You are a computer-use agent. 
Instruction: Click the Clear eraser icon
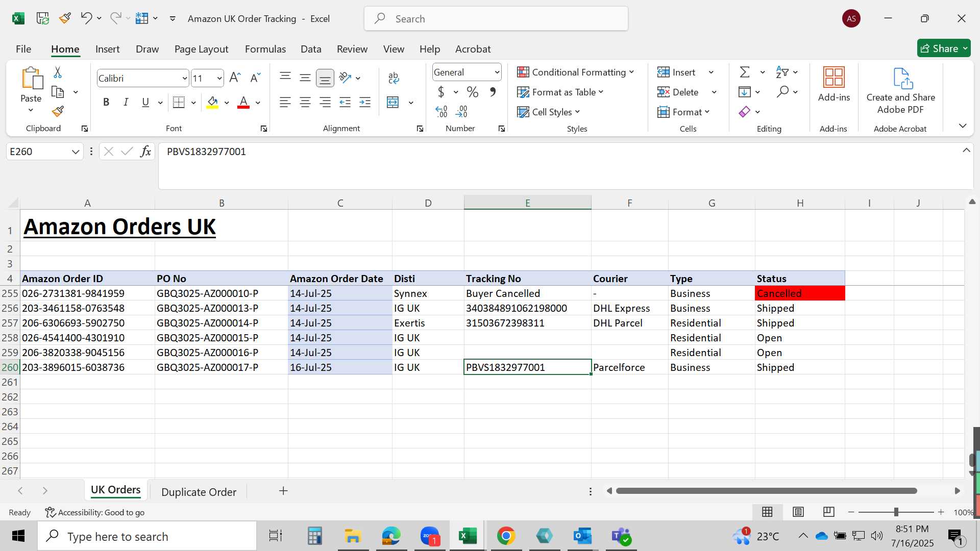745,112
